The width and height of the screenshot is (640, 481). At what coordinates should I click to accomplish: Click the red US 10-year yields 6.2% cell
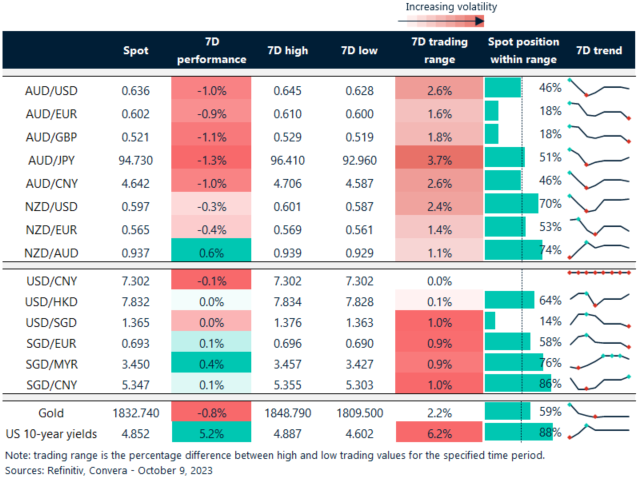pyautogui.click(x=439, y=432)
